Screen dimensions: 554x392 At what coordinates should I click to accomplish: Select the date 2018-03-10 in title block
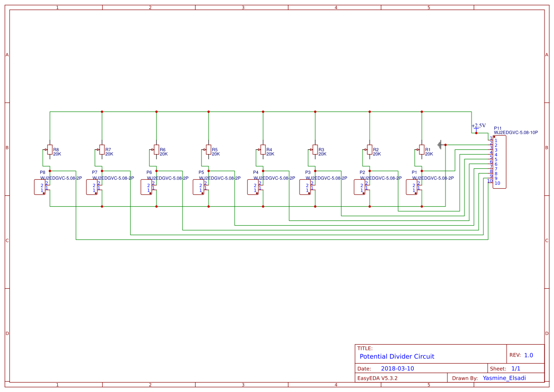pos(398,368)
